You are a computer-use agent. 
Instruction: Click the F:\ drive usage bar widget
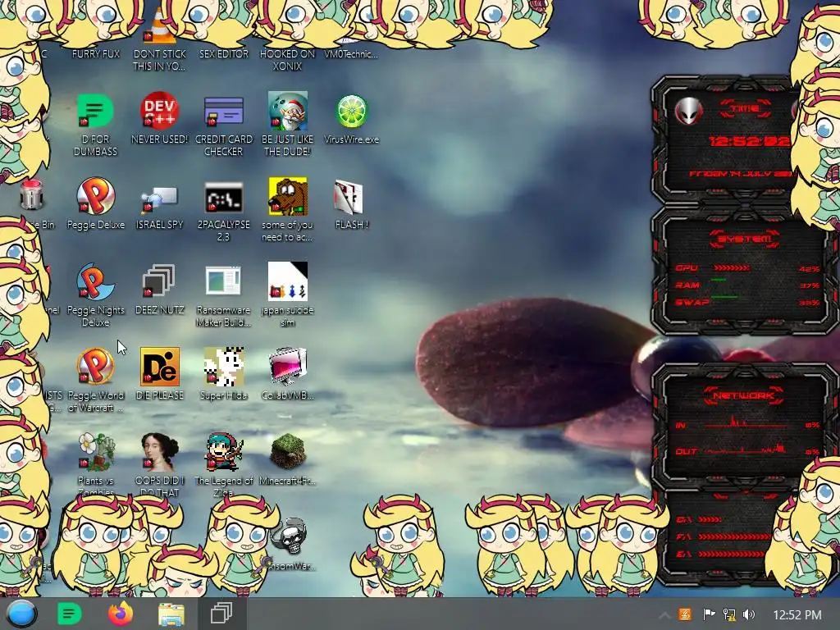pyautogui.click(x=734, y=536)
